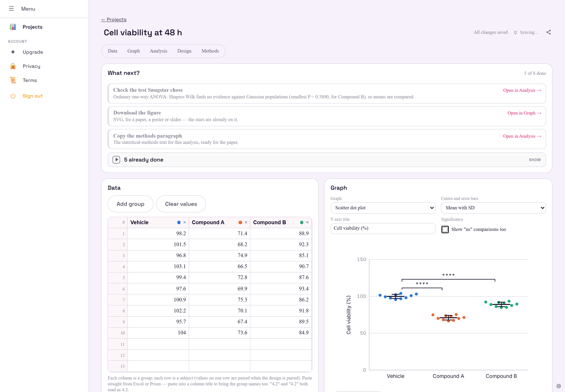Open Projects in the sidebar
Viewport: 565px width, 392px height.
[32, 27]
